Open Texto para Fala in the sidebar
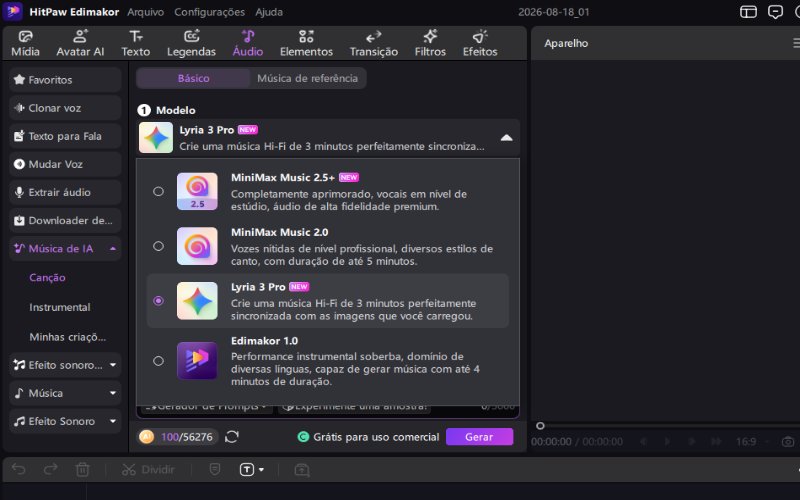The image size is (800, 500). [65, 136]
